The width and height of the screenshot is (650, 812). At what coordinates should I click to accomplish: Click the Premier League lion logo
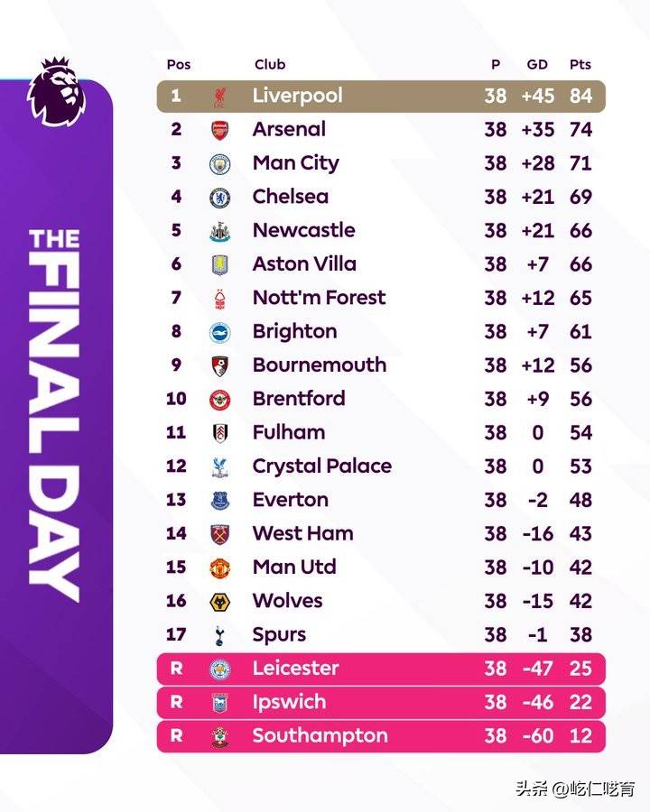pos(56,92)
